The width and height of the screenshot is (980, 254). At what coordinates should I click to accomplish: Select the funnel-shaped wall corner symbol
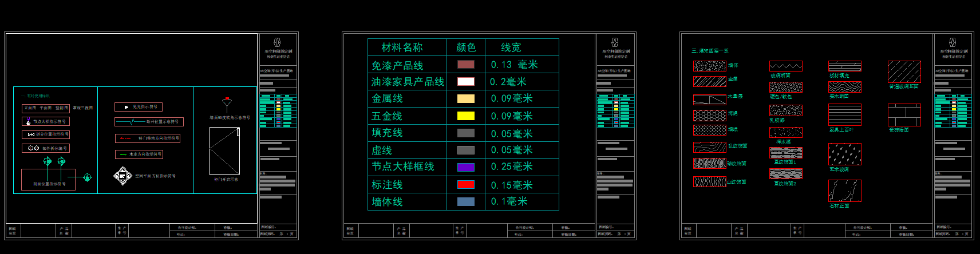[227, 105]
